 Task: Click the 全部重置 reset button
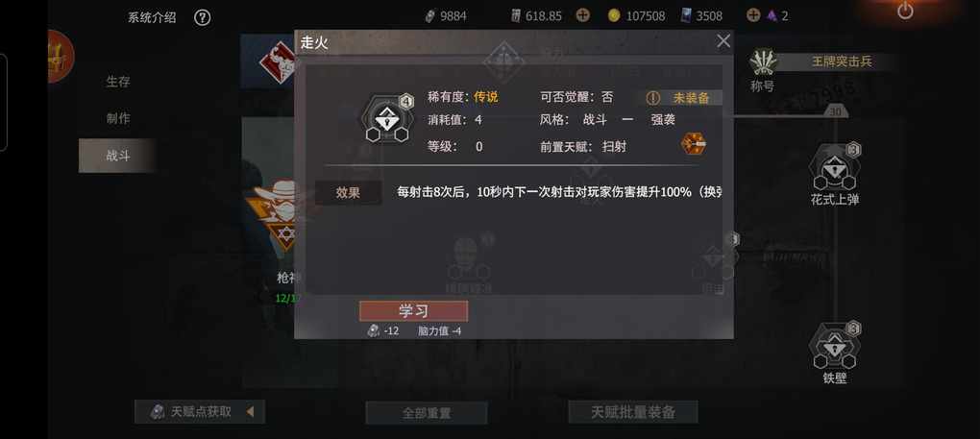(427, 413)
